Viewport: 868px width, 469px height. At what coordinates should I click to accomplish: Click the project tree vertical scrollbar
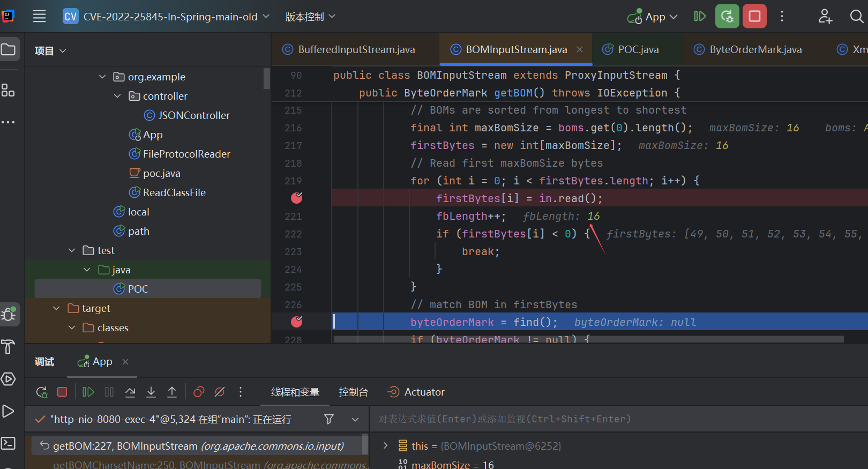[x=266, y=79]
